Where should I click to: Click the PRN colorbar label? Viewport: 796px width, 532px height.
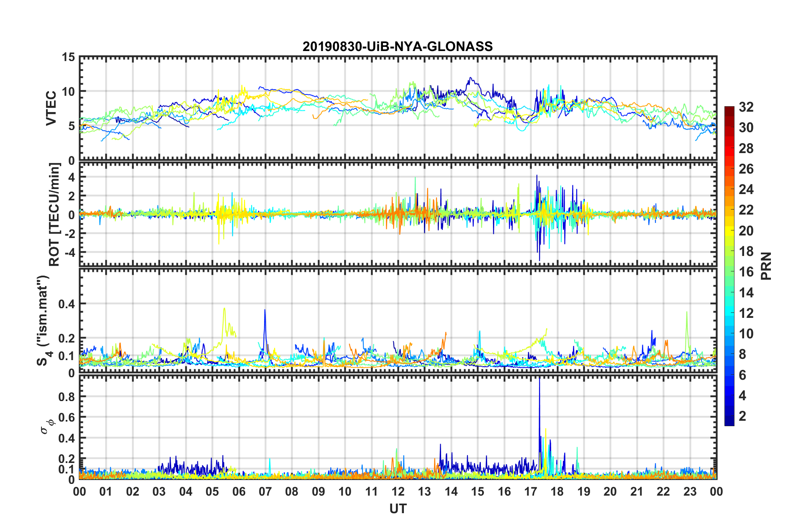click(x=766, y=266)
